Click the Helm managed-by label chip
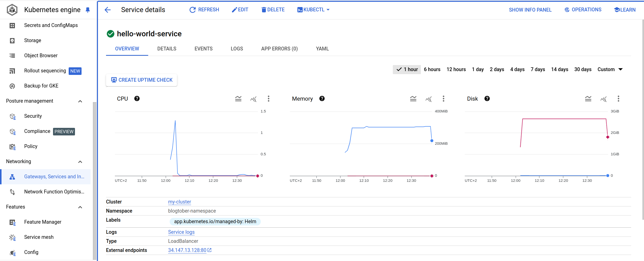 (x=215, y=221)
